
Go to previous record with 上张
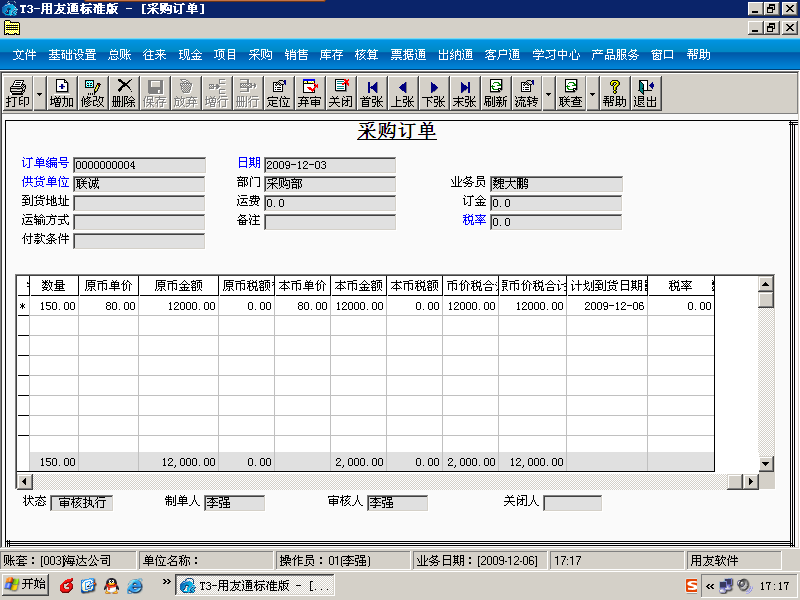(403, 93)
